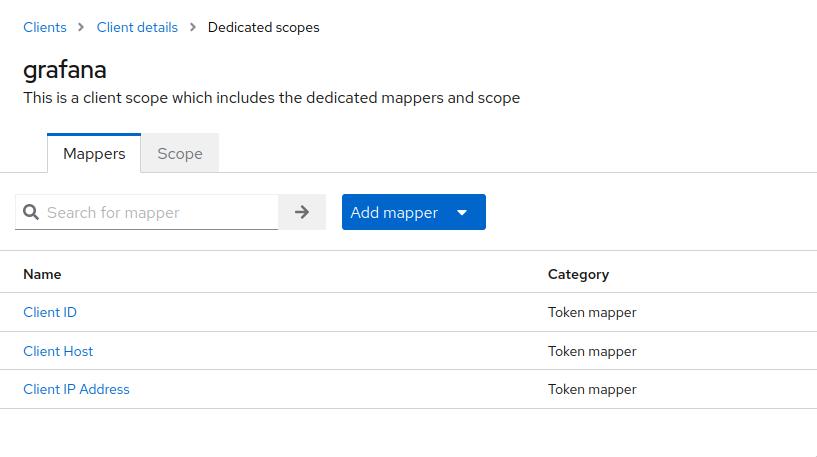Viewport: 817px width, 457px height.
Task: Open the Client IP Address mapper
Action: pos(77,389)
